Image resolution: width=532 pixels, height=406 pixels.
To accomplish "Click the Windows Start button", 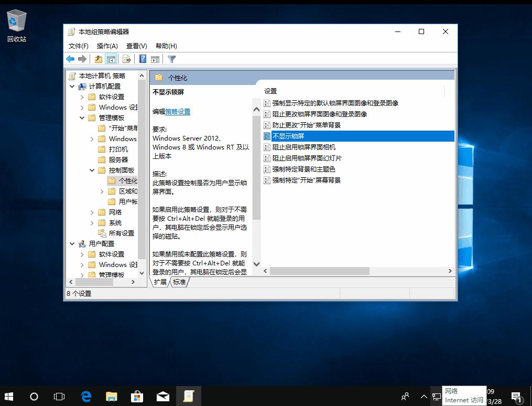I will (9, 396).
